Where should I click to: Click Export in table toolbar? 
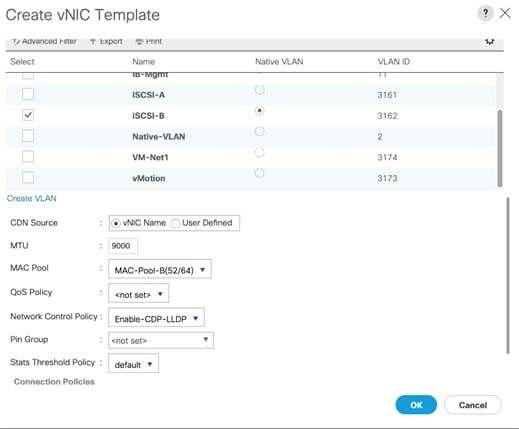click(x=106, y=41)
